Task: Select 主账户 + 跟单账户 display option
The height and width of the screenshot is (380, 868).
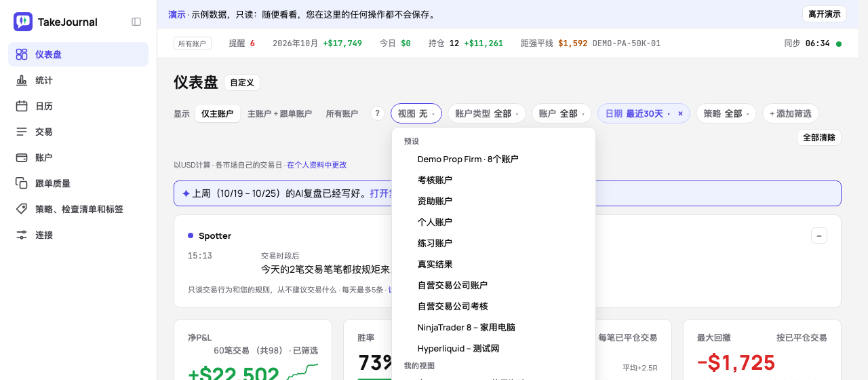Action: (279, 114)
